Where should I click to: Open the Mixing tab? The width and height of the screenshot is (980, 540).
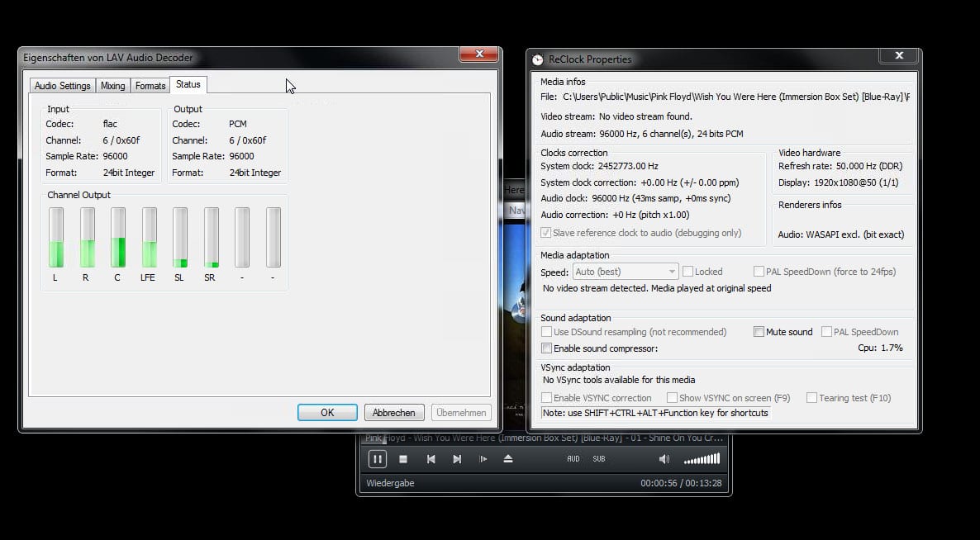[x=113, y=86]
